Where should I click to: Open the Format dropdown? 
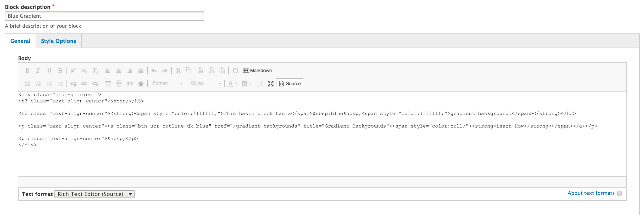click(x=168, y=83)
